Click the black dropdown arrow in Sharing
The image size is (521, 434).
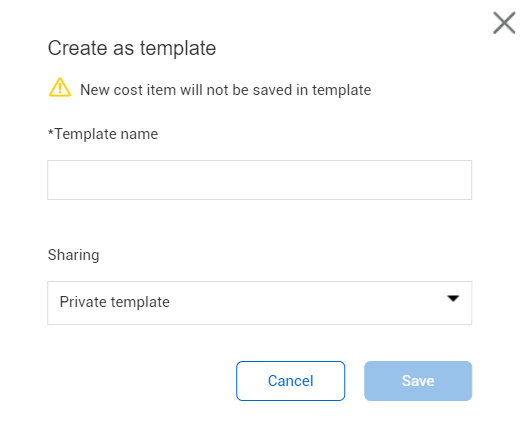pos(453,298)
